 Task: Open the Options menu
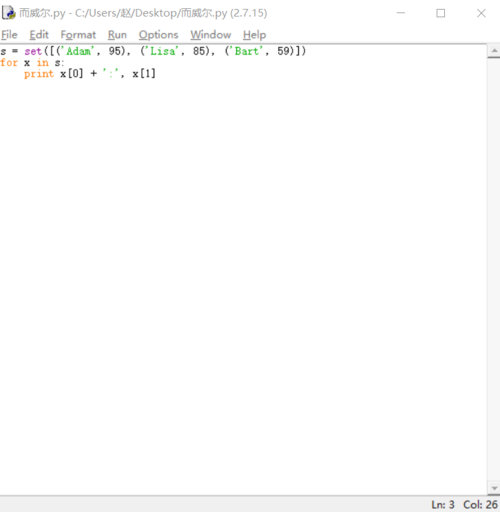tap(159, 35)
